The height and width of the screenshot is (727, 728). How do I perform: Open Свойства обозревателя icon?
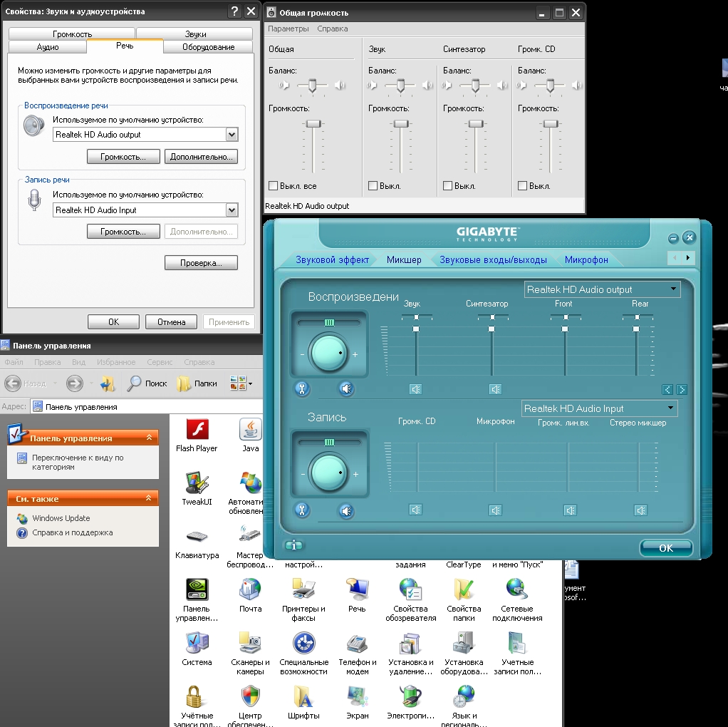tap(410, 589)
